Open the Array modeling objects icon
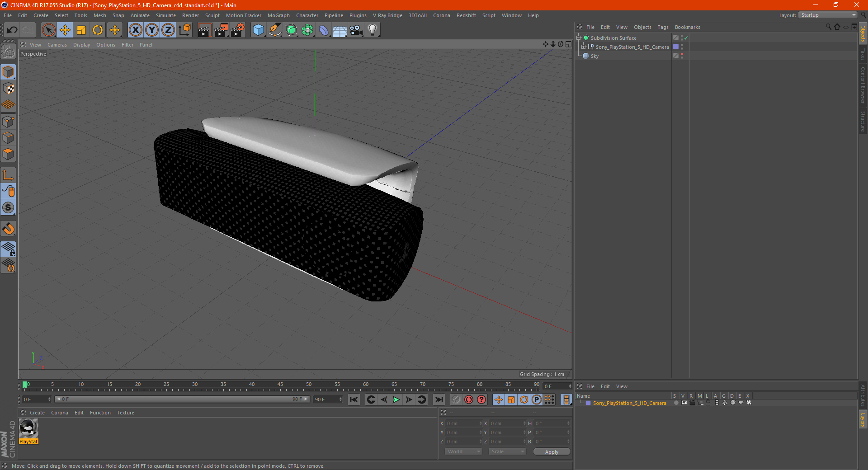This screenshot has height=470, width=868. coord(307,30)
